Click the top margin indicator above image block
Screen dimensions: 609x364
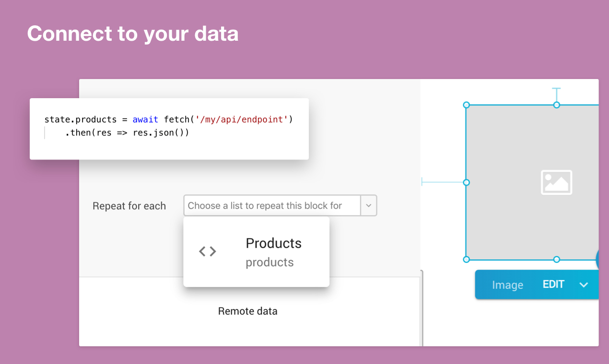pos(556,93)
